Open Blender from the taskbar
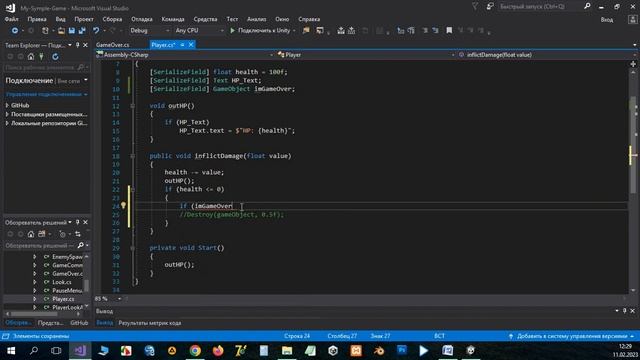Image resolution: width=640 pixels, height=360 pixels. coord(379,351)
